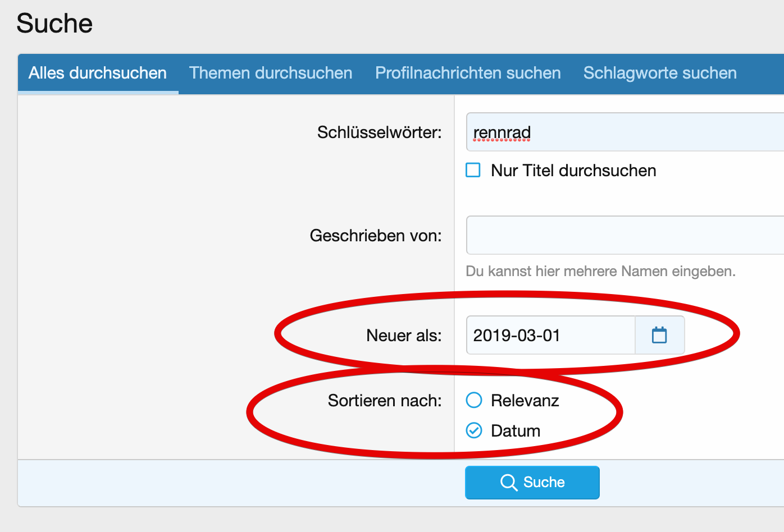Click the Schlüsselwörter: label text
Image resolution: width=784 pixels, height=532 pixels.
pyautogui.click(x=379, y=132)
